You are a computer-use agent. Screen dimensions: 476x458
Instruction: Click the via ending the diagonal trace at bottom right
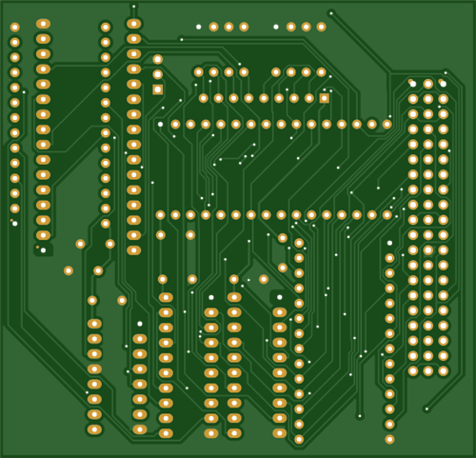[x=426, y=409]
